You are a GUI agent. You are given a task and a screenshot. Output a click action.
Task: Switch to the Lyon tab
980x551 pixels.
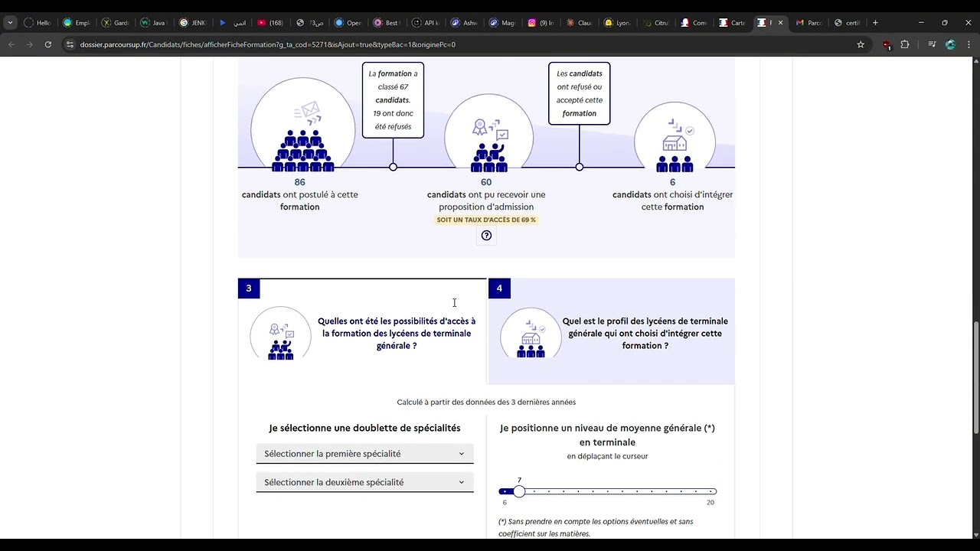tap(618, 23)
